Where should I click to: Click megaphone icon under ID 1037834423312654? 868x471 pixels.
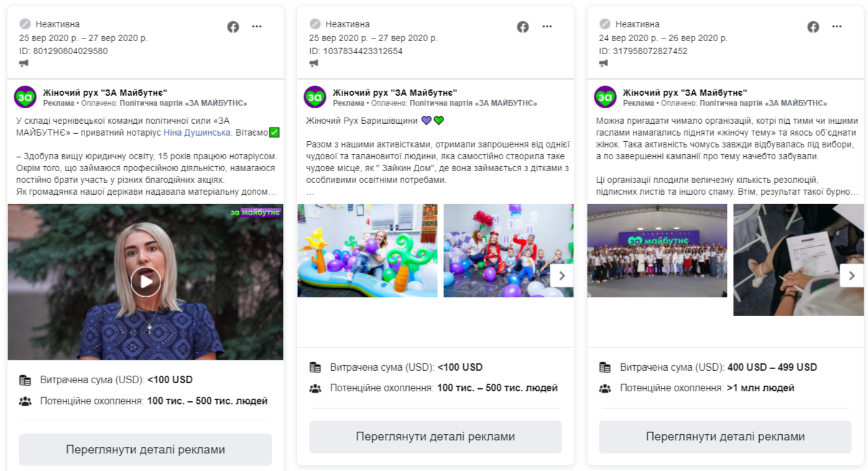click(314, 63)
